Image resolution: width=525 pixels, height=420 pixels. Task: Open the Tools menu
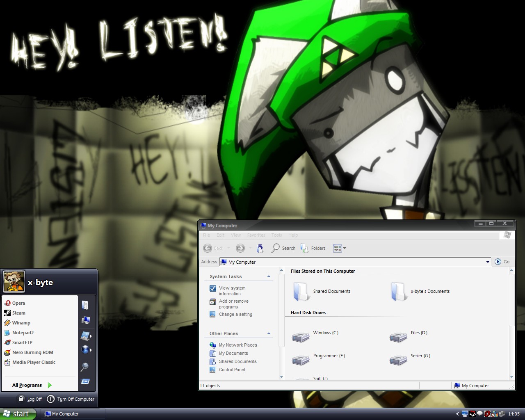(276, 235)
